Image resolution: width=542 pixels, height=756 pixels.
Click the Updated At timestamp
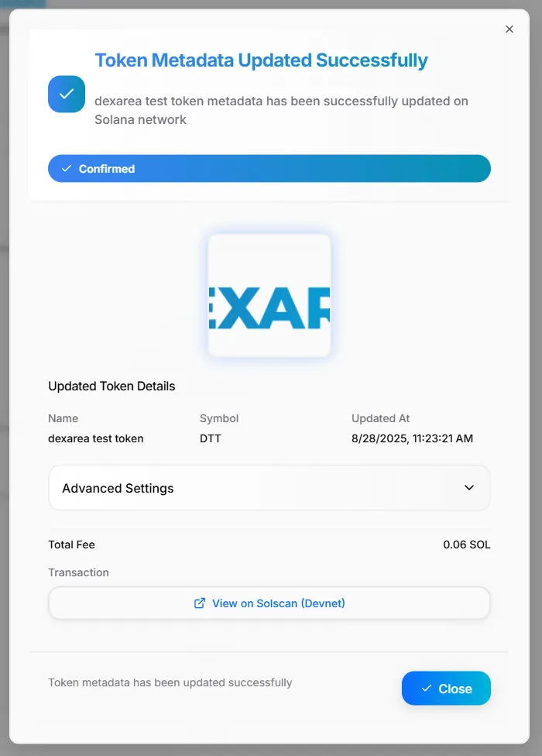413,438
